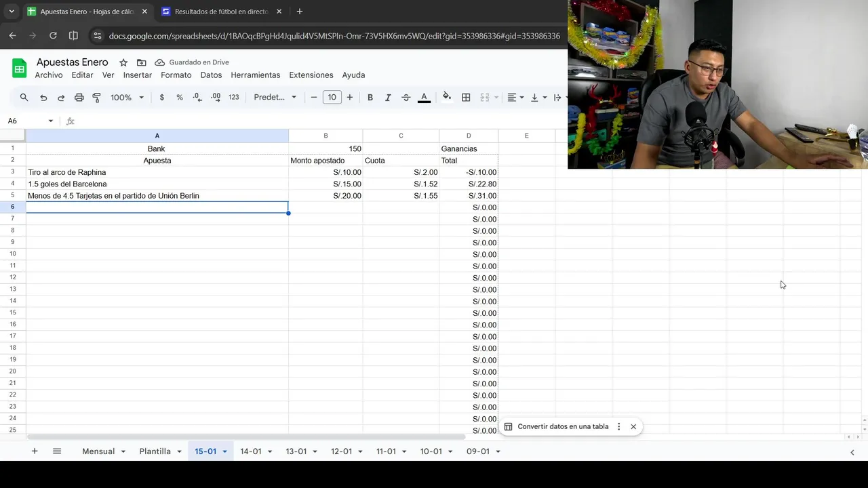
Task: Open a new browser tab
Action: (x=300, y=12)
